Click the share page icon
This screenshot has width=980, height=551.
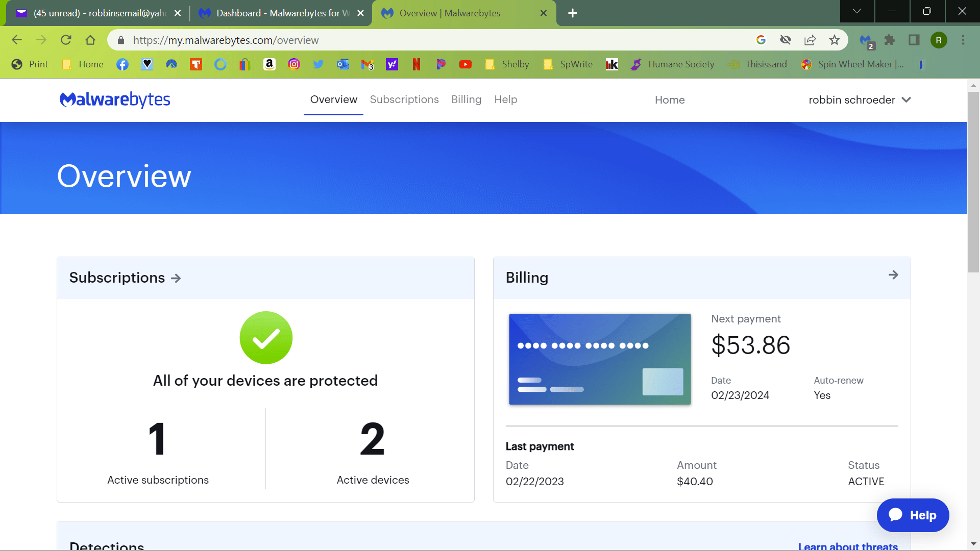(x=810, y=40)
